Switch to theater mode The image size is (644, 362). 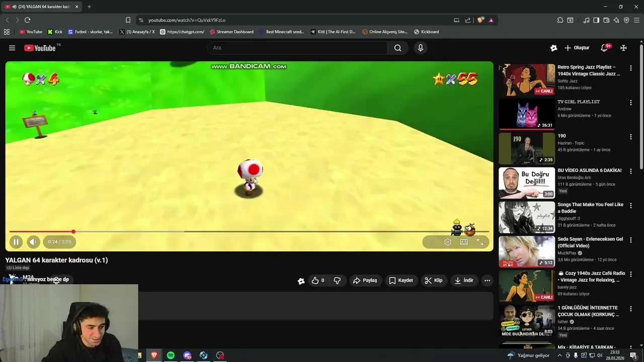(464, 242)
